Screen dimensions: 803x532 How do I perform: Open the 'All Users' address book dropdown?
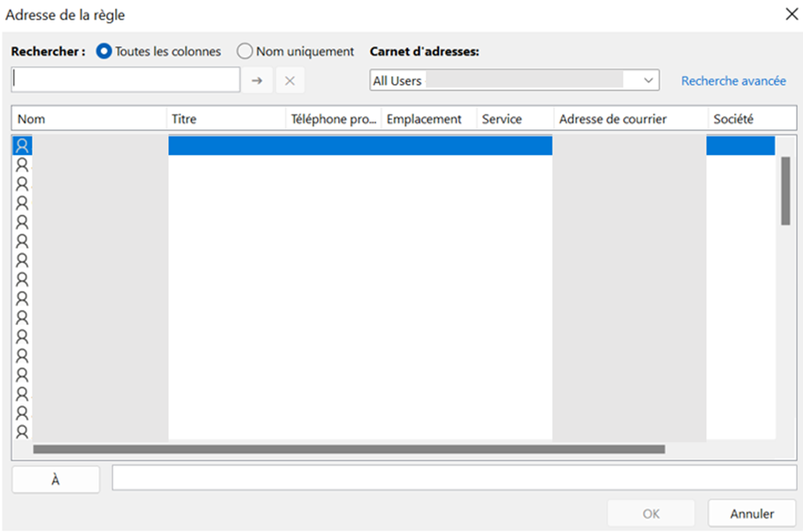514,81
